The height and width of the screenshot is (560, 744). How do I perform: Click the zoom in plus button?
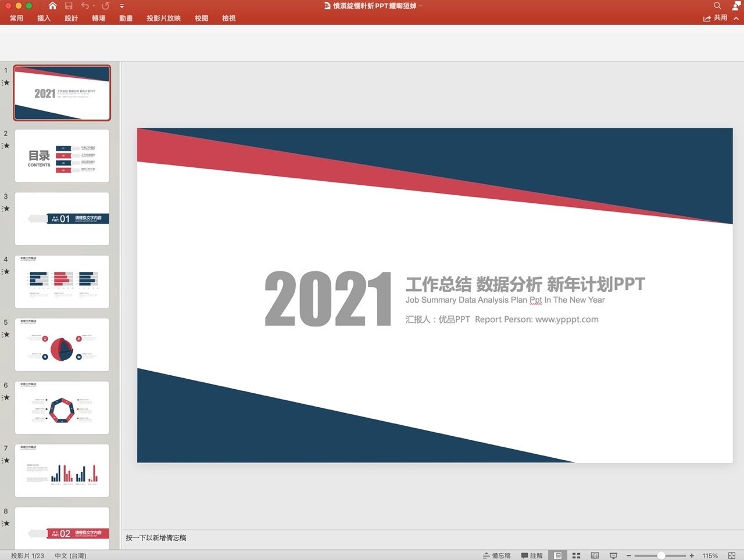[x=692, y=556]
